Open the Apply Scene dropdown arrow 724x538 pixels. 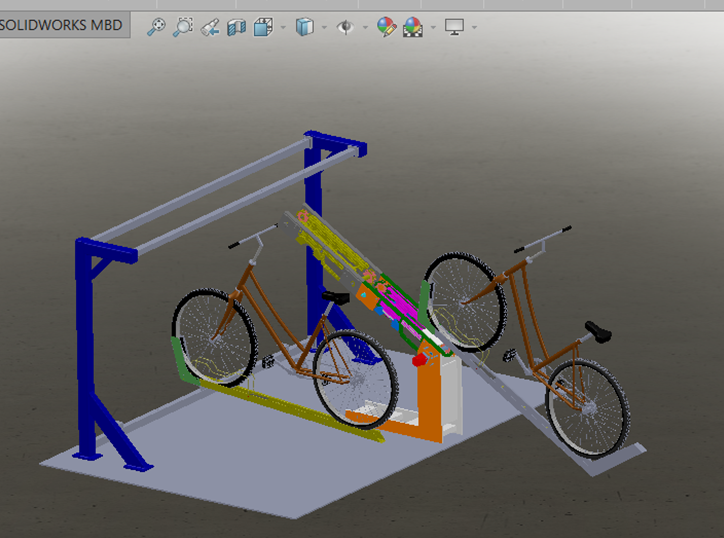433,27
